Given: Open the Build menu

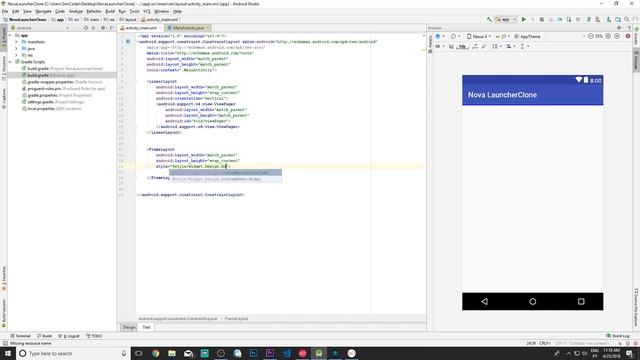Looking at the screenshot, I should pyautogui.click(x=110, y=11).
